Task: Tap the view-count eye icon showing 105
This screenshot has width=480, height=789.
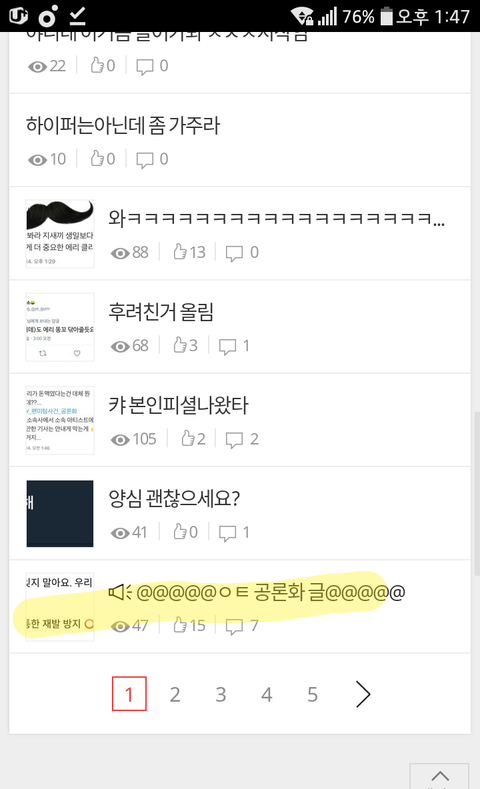Action: pos(120,440)
